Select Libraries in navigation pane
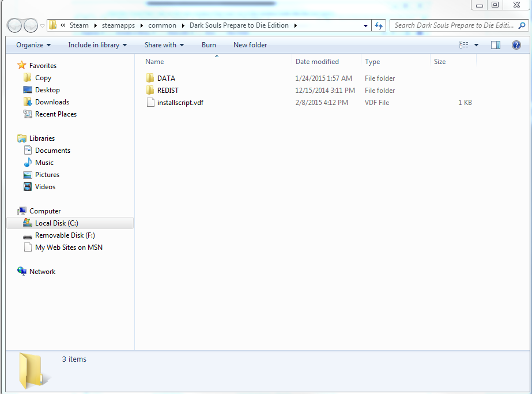The image size is (532, 394). (x=42, y=138)
